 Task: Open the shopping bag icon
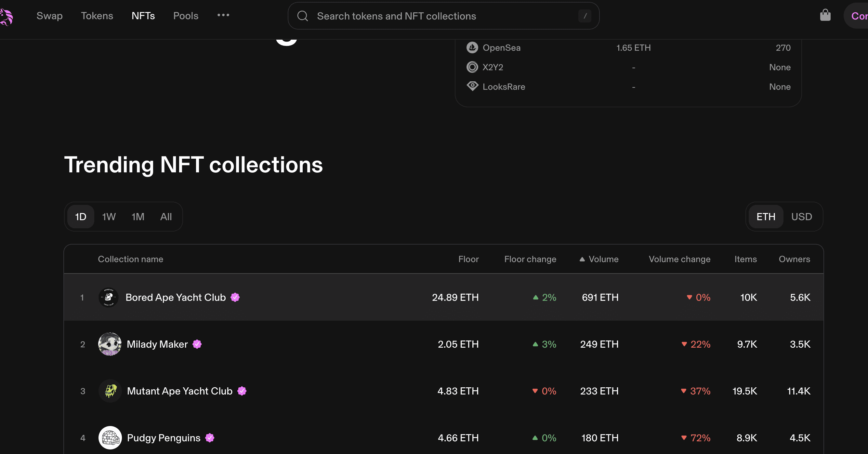(825, 15)
